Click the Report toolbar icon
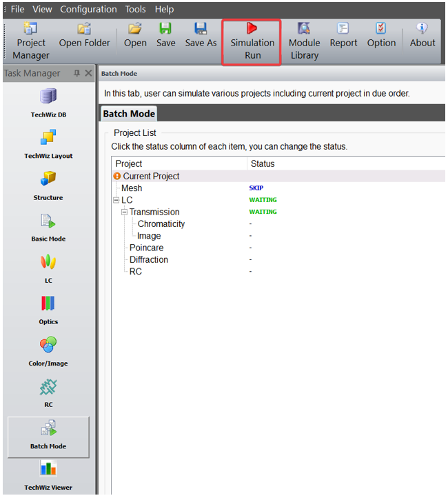Image resolution: width=448 pixels, height=498 pixels. [x=343, y=35]
